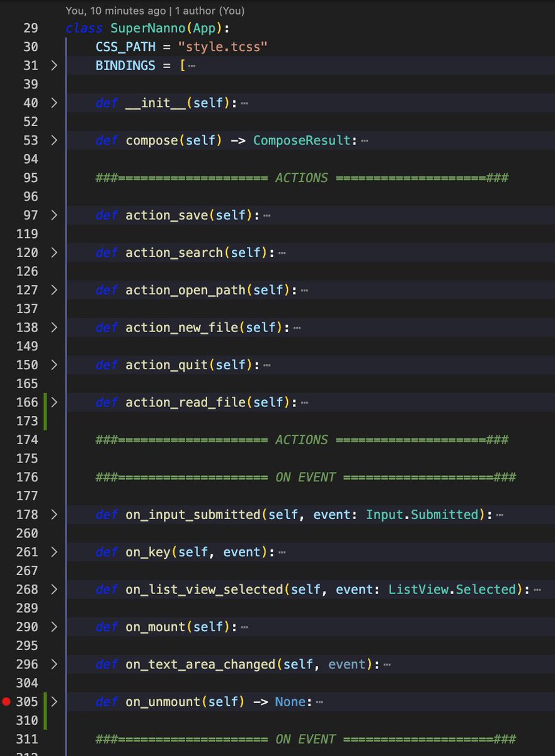Expand on_text_area_changed fold chevron
The width and height of the screenshot is (555, 756).
[54, 665]
